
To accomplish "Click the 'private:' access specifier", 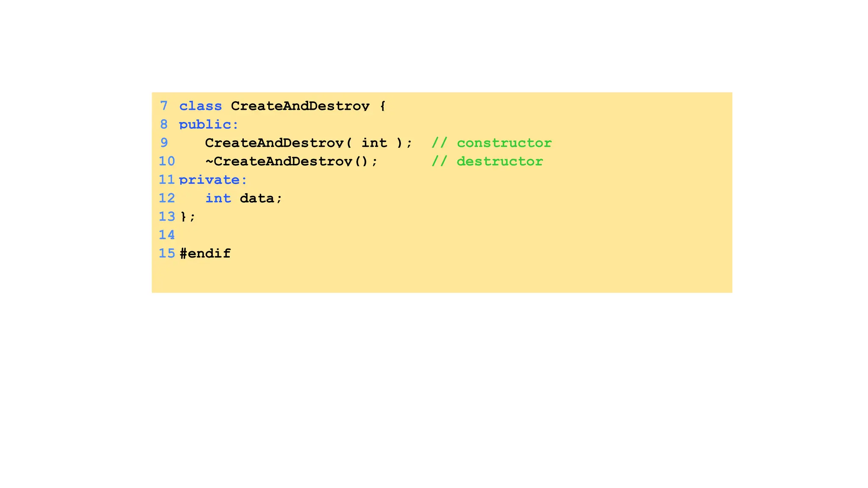I will pyautogui.click(x=213, y=180).
